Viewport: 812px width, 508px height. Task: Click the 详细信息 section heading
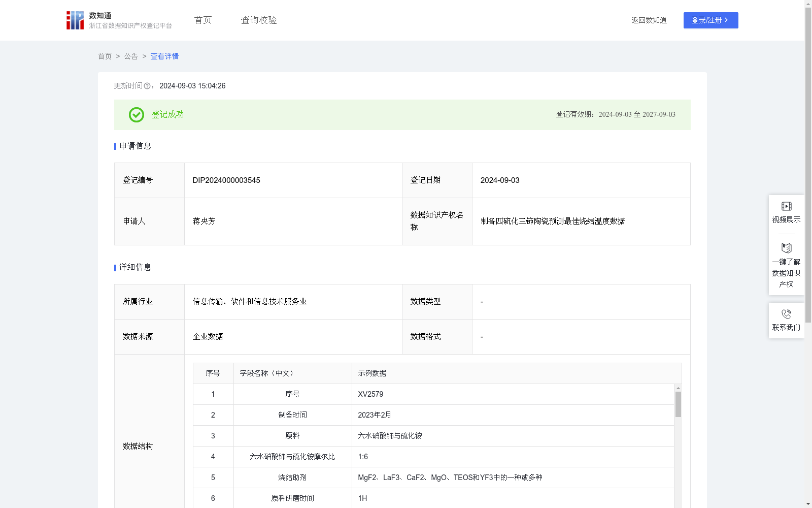[x=135, y=268]
